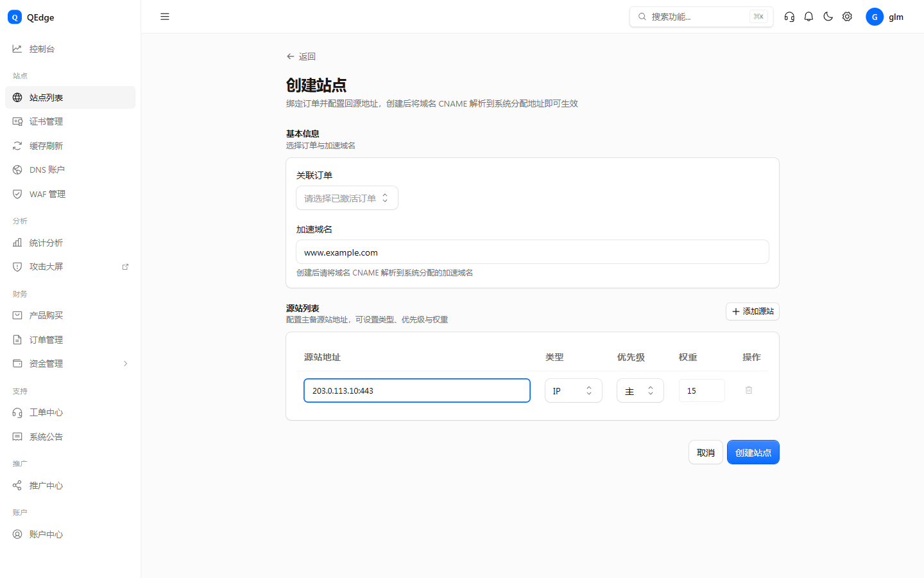The image size is (924, 578).
Task: Click the QEdge logo icon
Action: pos(15,17)
